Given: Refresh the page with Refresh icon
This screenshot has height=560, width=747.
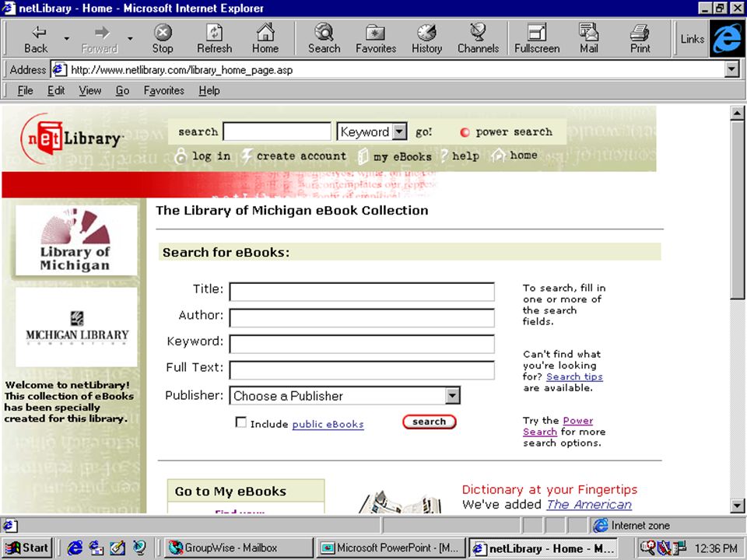Looking at the screenshot, I should [x=215, y=39].
